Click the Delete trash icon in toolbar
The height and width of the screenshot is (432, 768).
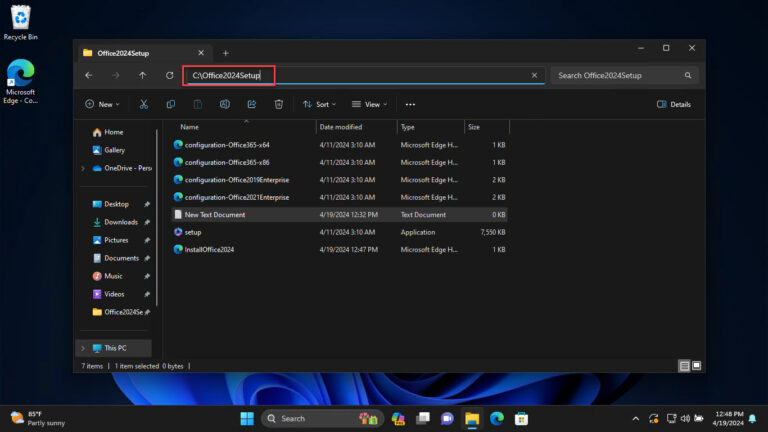(279, 104)
